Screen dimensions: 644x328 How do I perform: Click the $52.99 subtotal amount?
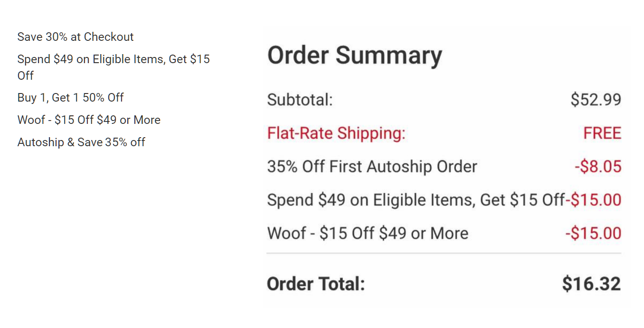point(596,100)
